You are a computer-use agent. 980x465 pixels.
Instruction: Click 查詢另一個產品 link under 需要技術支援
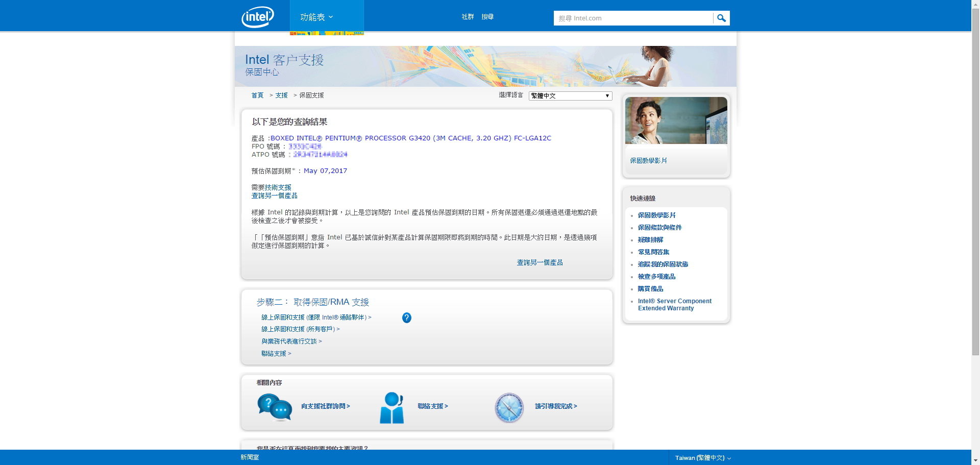click(274, 196)
